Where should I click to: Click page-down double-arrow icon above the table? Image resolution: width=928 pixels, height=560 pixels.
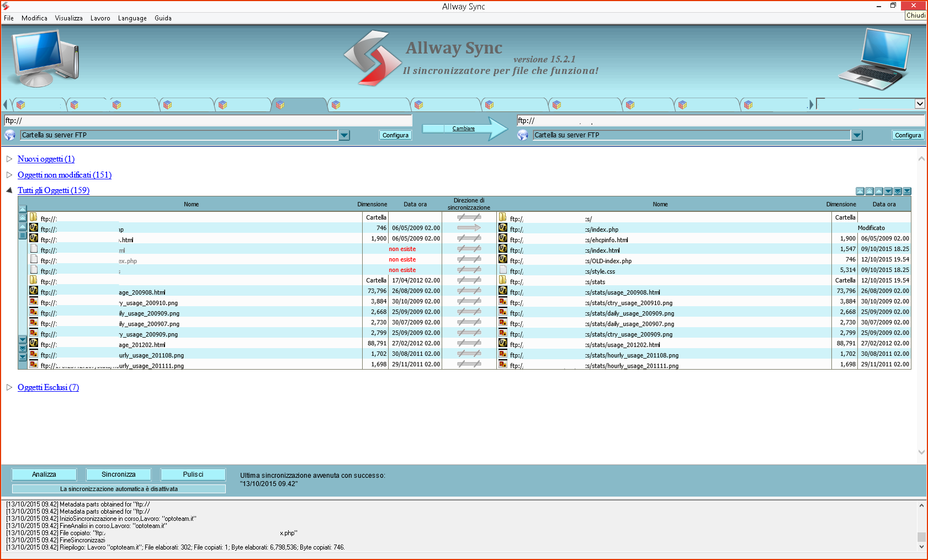point(898,191)
